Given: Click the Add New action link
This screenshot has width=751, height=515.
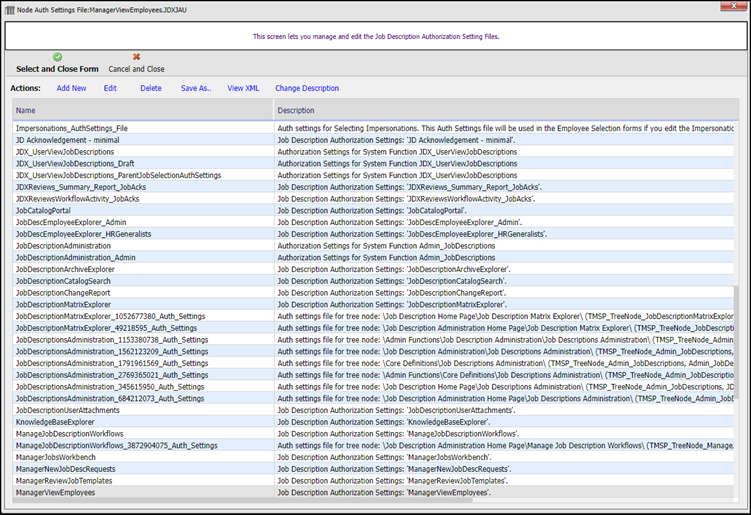Looking at the screenshot, I should pyautogui.click(x=71, y=88).
